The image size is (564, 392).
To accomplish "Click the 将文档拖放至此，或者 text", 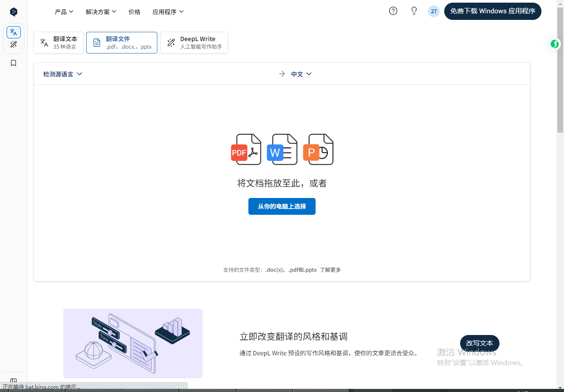I will (282, 183).
